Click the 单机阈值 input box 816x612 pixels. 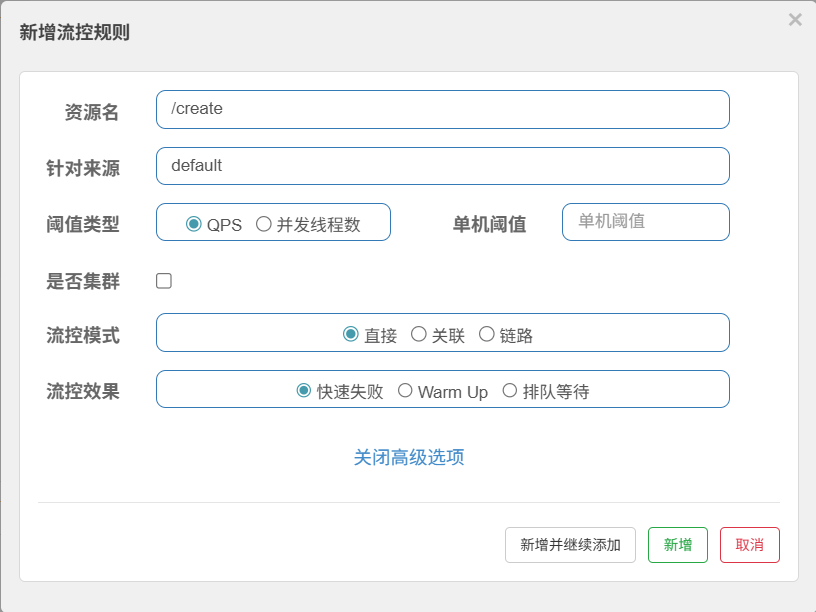[x=645, y=222]
